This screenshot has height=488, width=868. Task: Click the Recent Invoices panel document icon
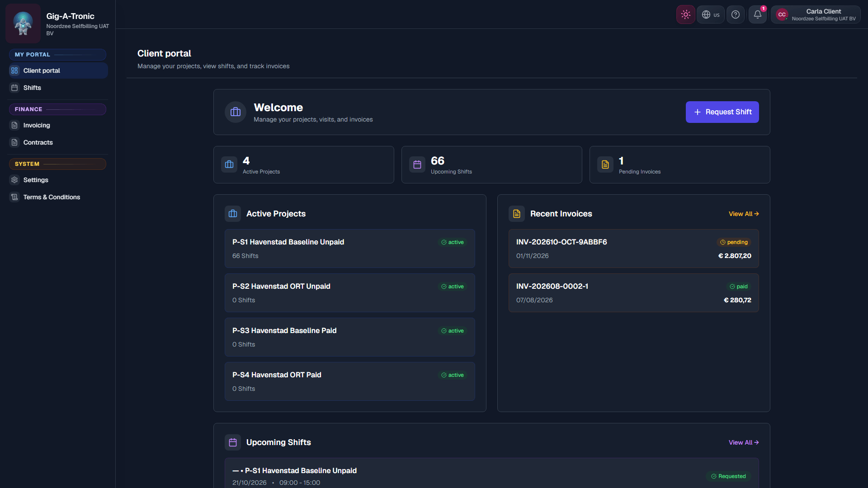click(x=517, y=214)
